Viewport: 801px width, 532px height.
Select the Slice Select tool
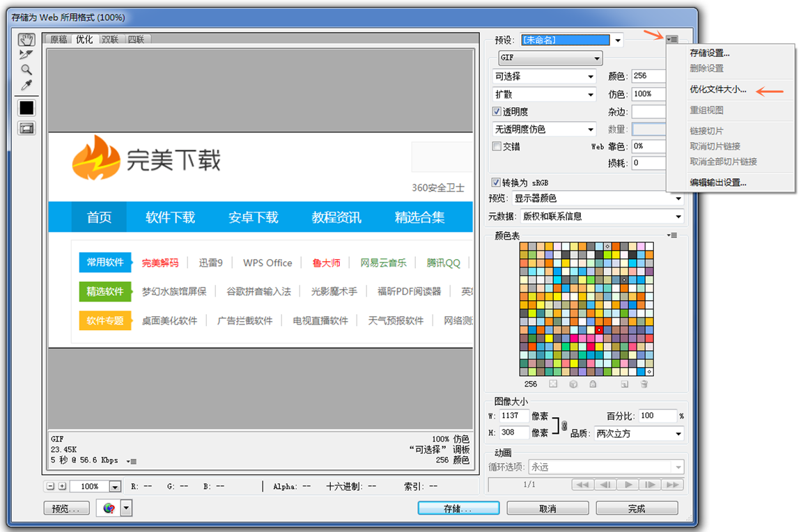pos(26,54)
